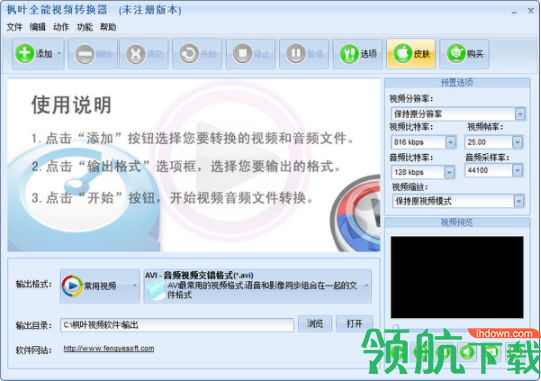Click the 打开 (Open) button
Image resolution: width=541 pixels, height=381 pixels.
point(354,324)
